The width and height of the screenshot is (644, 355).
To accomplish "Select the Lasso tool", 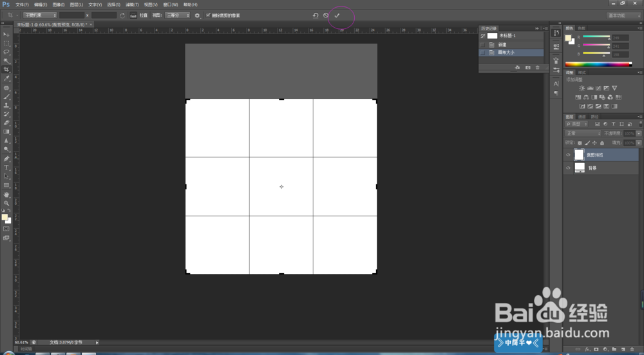I will (6, 52).
